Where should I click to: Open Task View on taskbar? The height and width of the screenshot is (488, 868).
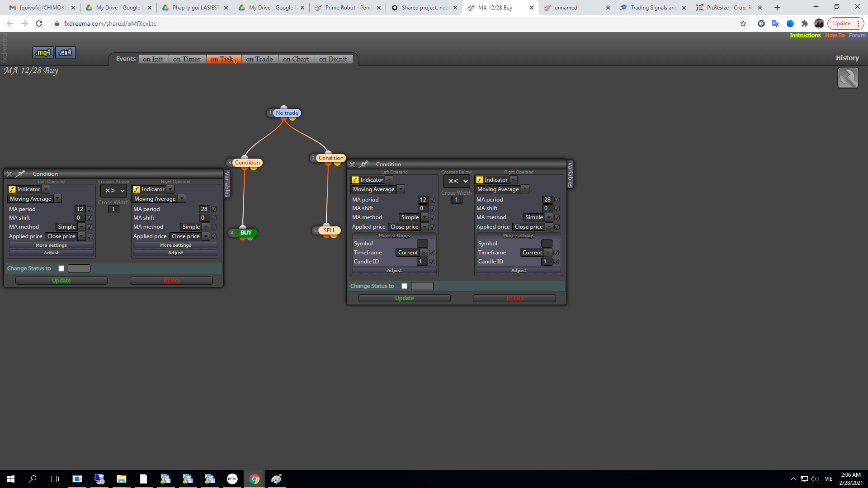coord(54,479)
